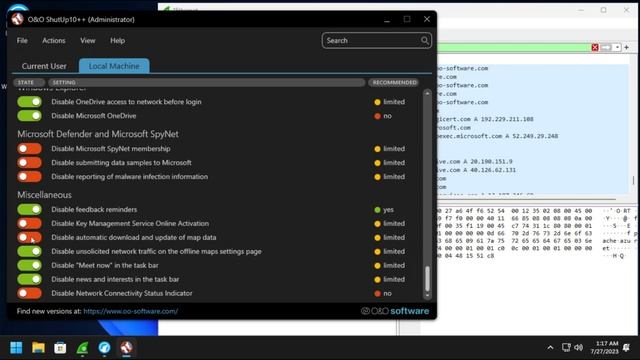Toggle Disable reporting of malware infection information
This screenshot has height=360, width=640.
(x=29, y=176)
